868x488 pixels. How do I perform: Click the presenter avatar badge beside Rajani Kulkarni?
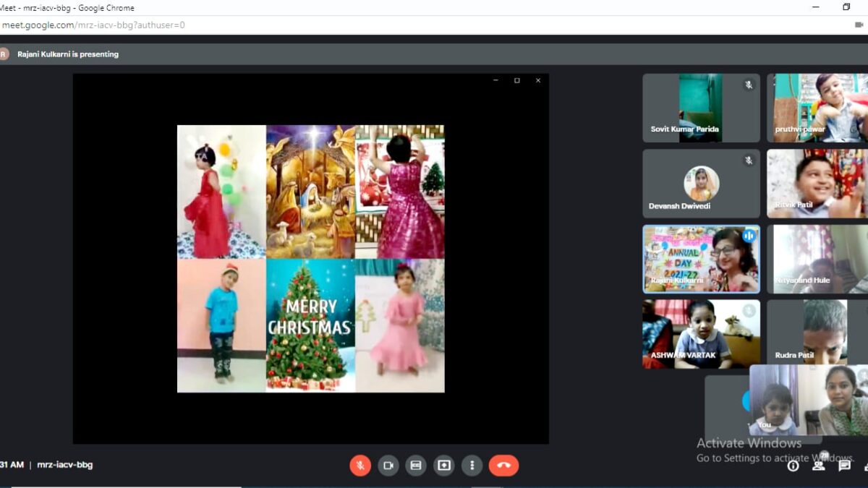[x=4, y=53]
